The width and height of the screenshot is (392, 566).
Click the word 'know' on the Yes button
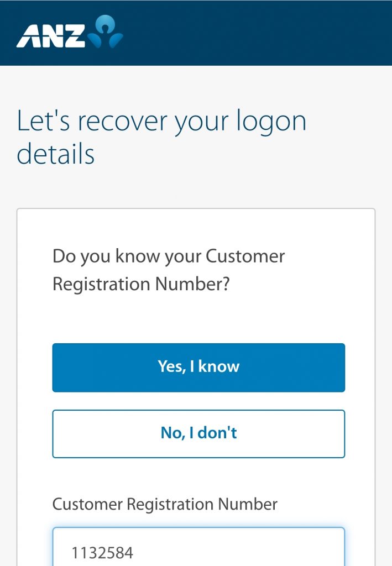(x=219, y=366)
